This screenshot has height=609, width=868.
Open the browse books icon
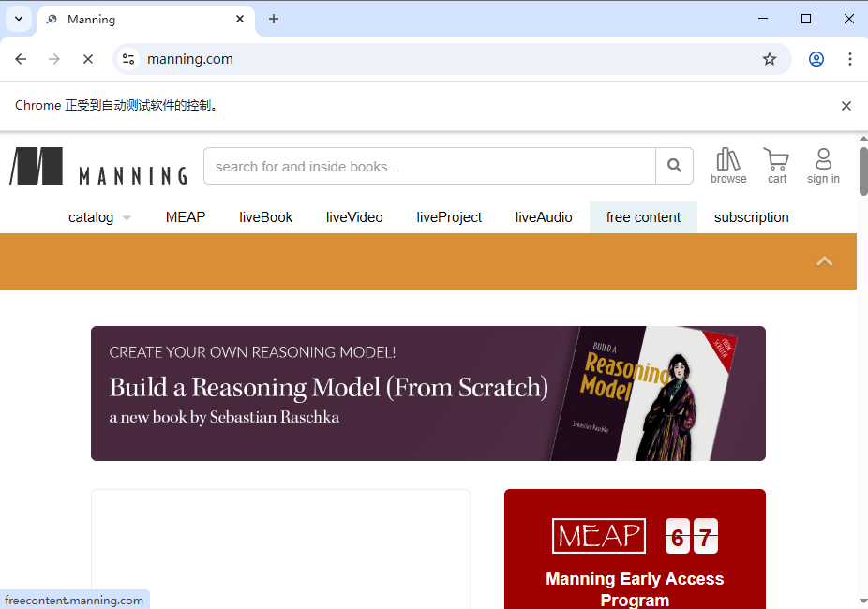point(728,166)
